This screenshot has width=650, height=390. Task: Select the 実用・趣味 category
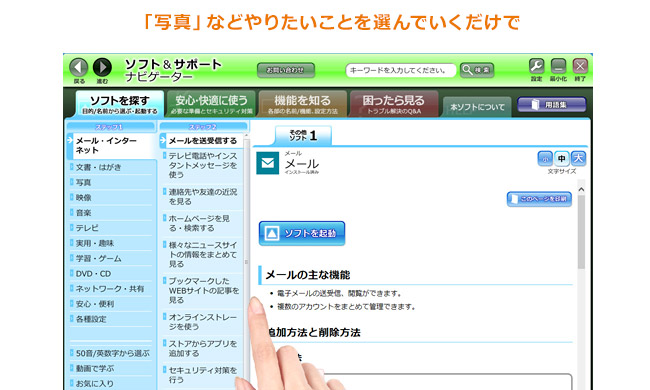[111, 243]
